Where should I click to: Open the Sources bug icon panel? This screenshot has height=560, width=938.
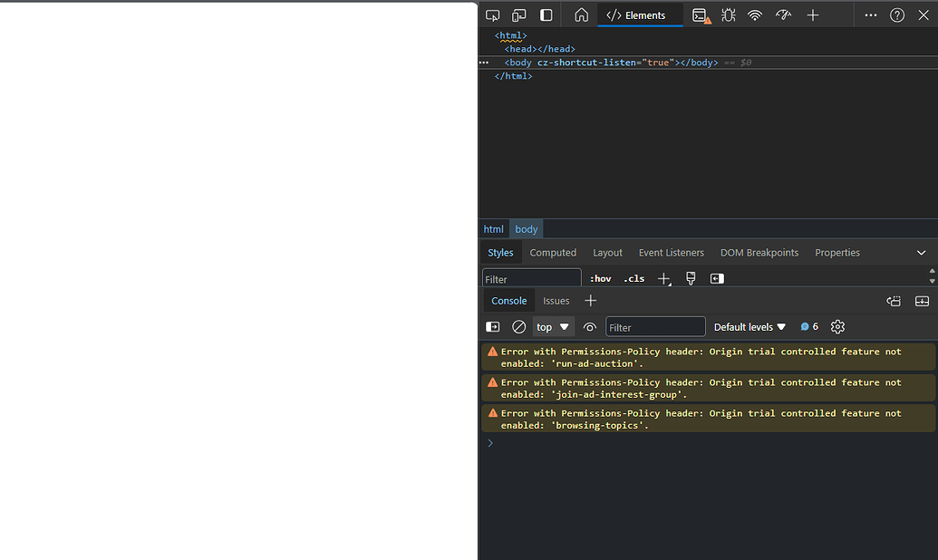[729, 15]
